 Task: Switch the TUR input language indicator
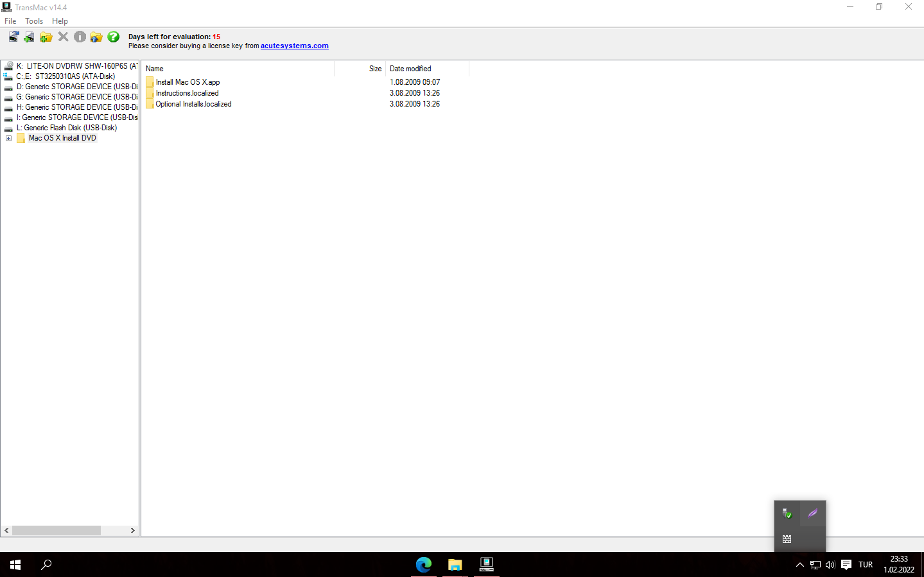tap(866, 565)
